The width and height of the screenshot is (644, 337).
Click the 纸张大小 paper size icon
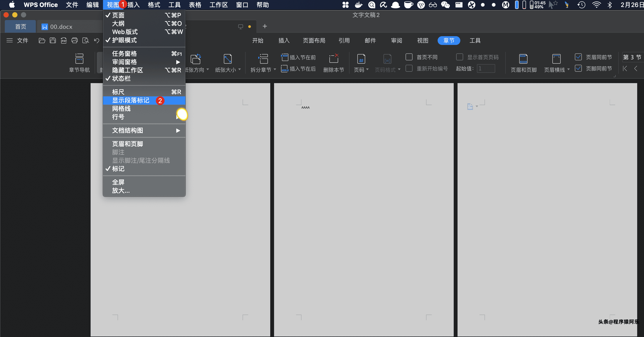click(228, 59)
